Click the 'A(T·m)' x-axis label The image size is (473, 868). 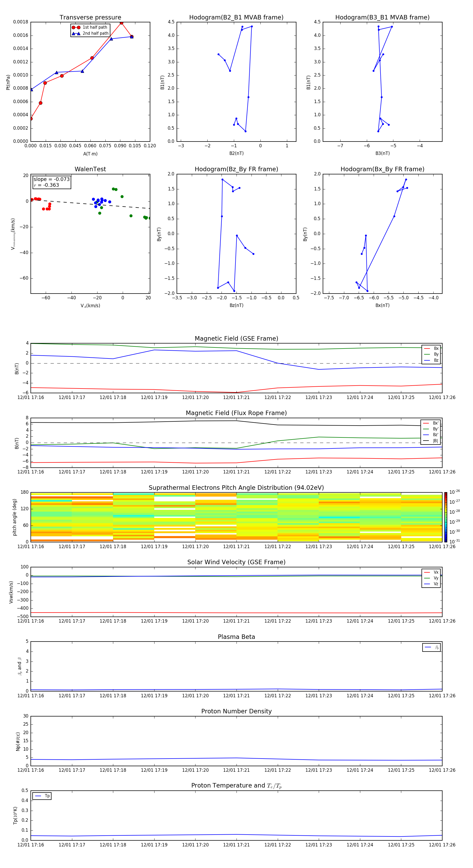click(x=90, y=154)
